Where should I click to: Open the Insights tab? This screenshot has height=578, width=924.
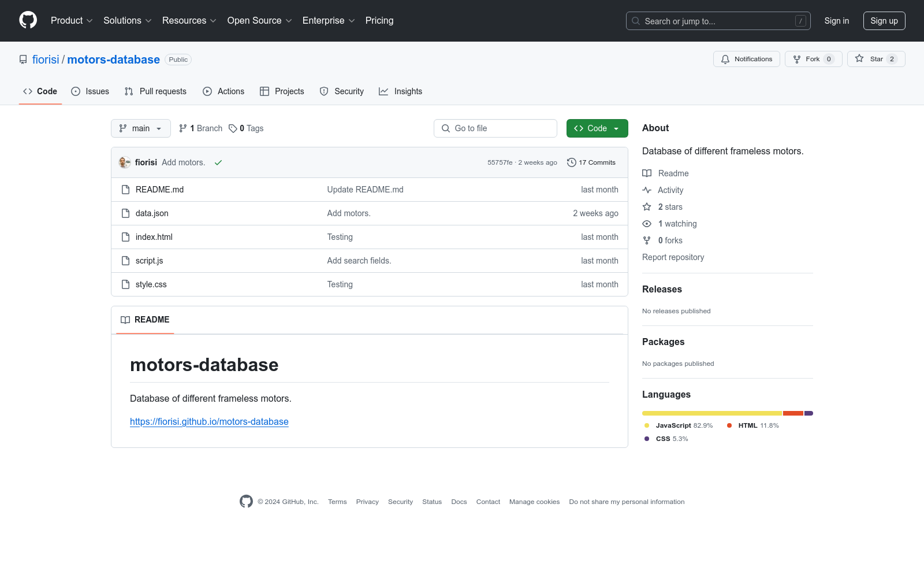coord(400,91)
